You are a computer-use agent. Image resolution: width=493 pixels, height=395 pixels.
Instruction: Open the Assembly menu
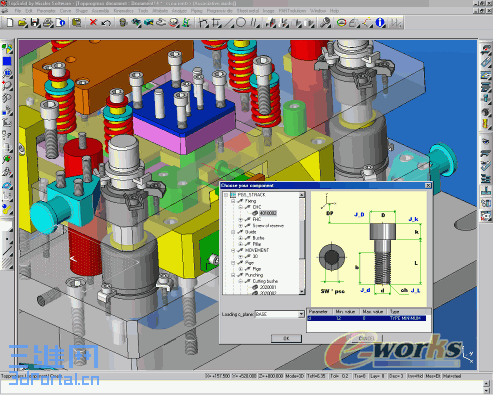(100, 11)
